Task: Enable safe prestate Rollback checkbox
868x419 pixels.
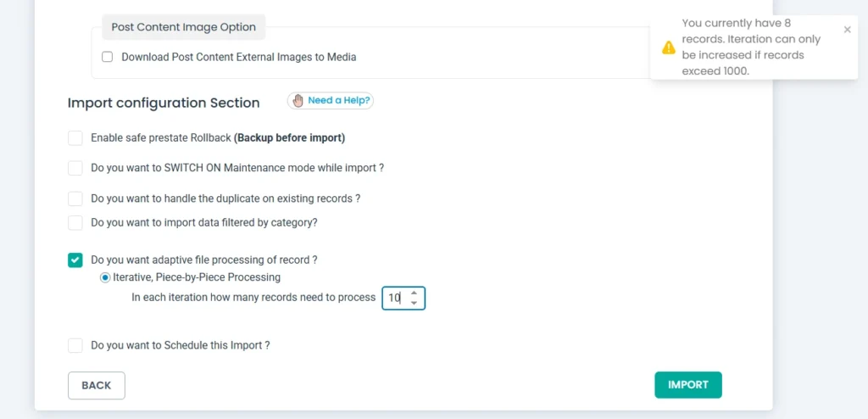Action: [75, 137]
